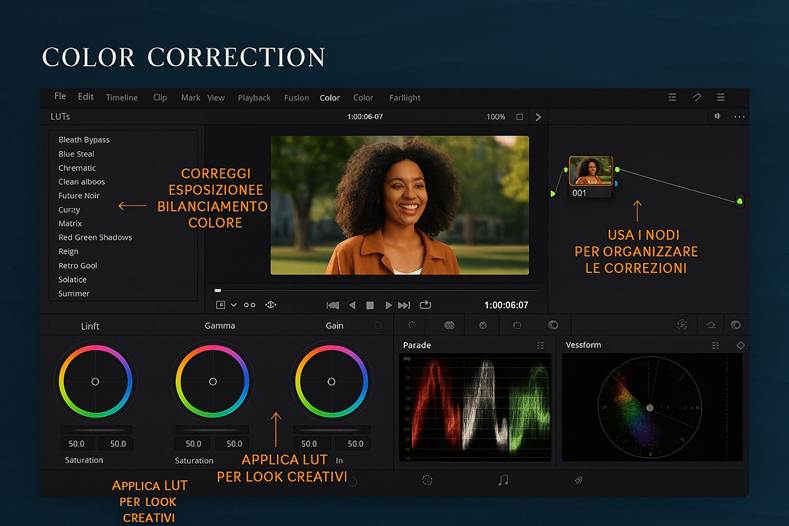
Task: Open Vessform scope options grid icon
Action: pos(716,345)
